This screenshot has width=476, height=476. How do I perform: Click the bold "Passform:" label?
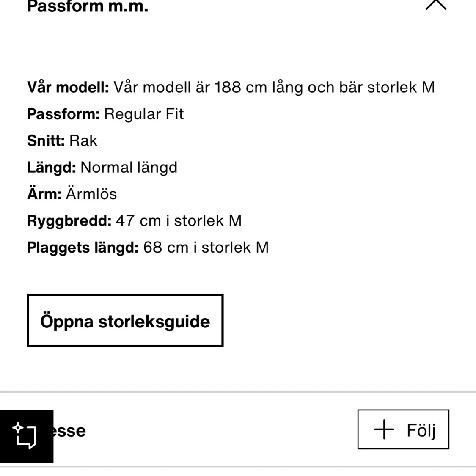click(x=63, y=114)
